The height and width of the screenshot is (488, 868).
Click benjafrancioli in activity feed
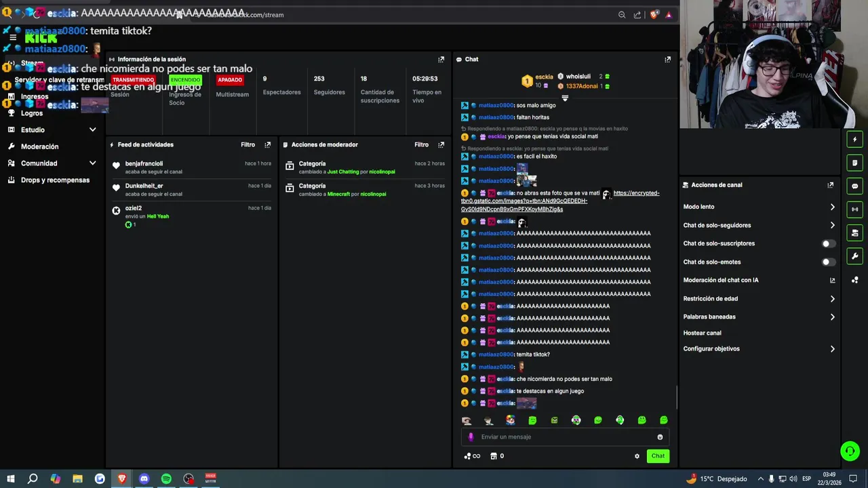click(144, 164)
